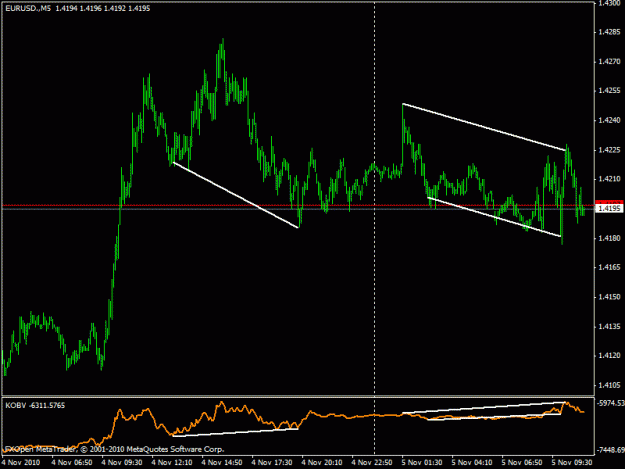The image size is (625, 469).
Task: Click the 5 Nov 04:10 time label
Action: click(472, 462)
